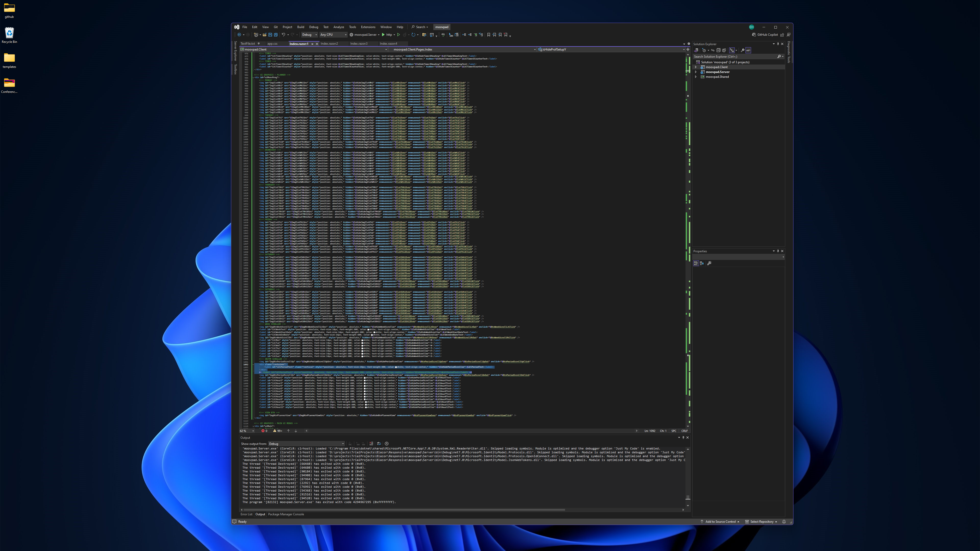Open Show output from Debug dropdown
The image size is (980, 551).
[x=307, y=444]
